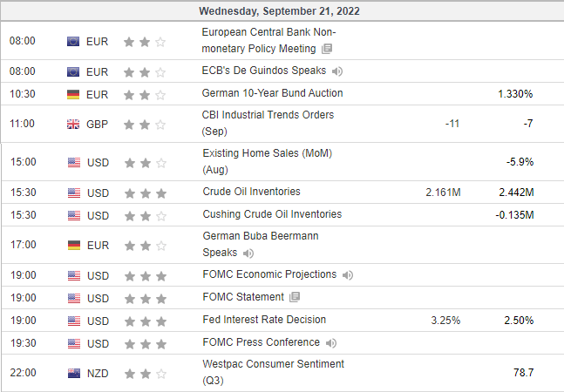Click the 3.25% forecast value for Fed decision
The height and width of the screenshot is (392, 564).
[x=445, y=321]
